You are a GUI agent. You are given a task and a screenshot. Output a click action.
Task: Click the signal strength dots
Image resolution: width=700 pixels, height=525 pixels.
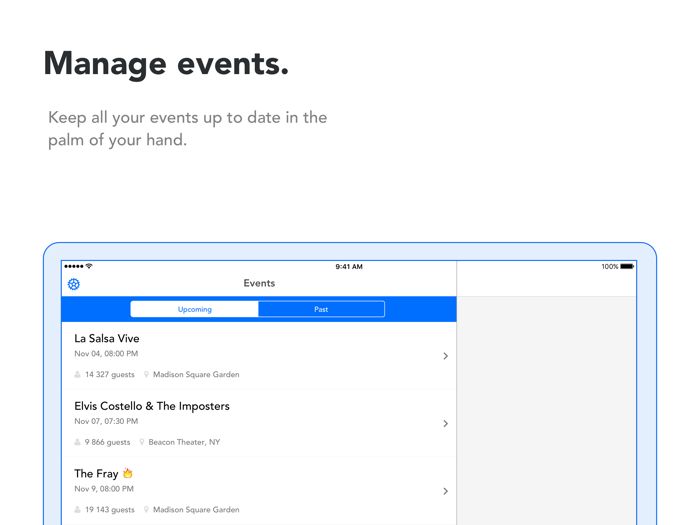click(74, 266)
